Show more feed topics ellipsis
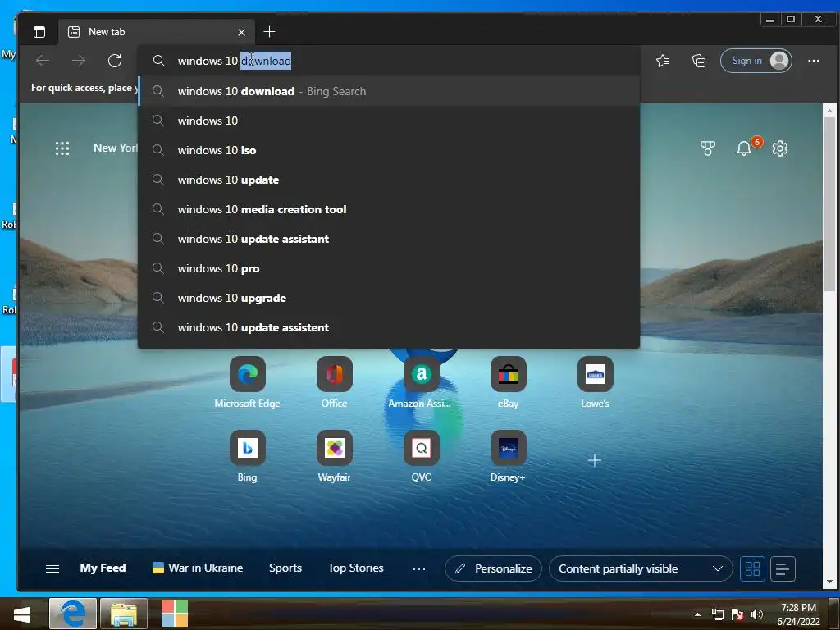Image resolution: width=840 pixels, height=630 pixels. point(419,568)
